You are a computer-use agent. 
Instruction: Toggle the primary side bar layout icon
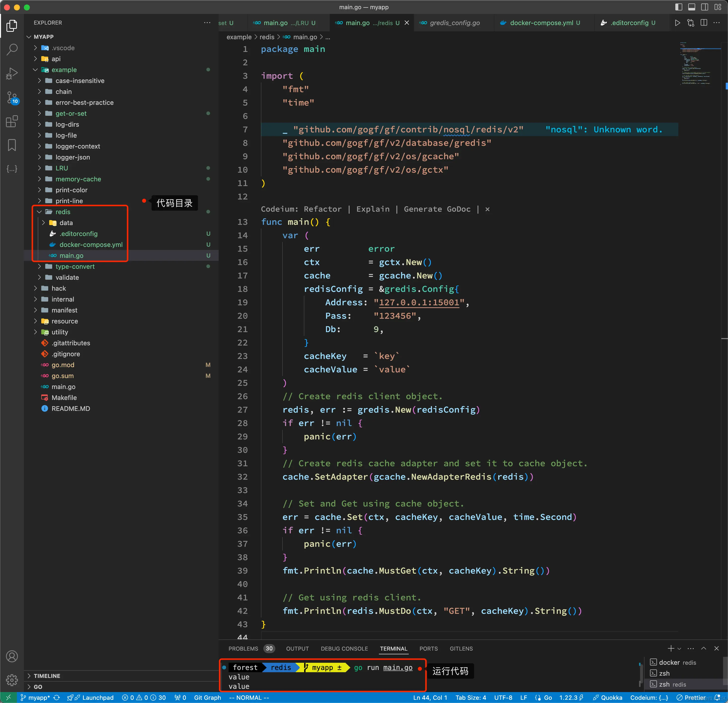pos(679,7)
